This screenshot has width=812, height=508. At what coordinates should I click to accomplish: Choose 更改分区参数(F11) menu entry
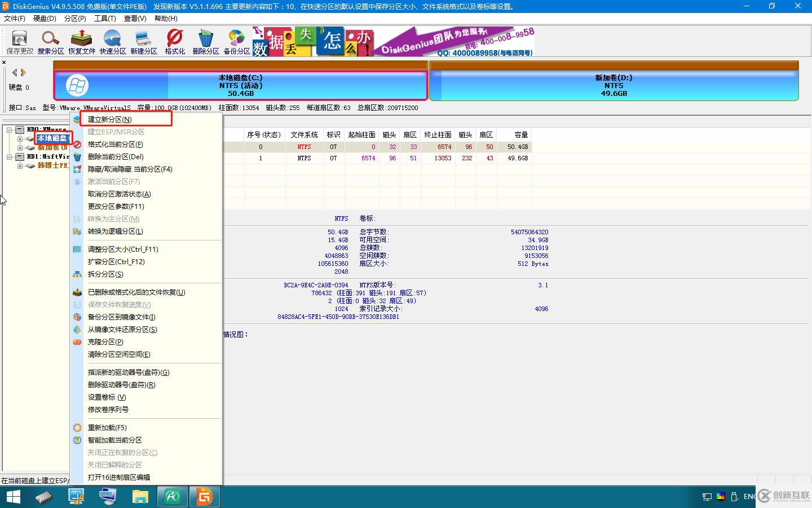click(147, 207)
